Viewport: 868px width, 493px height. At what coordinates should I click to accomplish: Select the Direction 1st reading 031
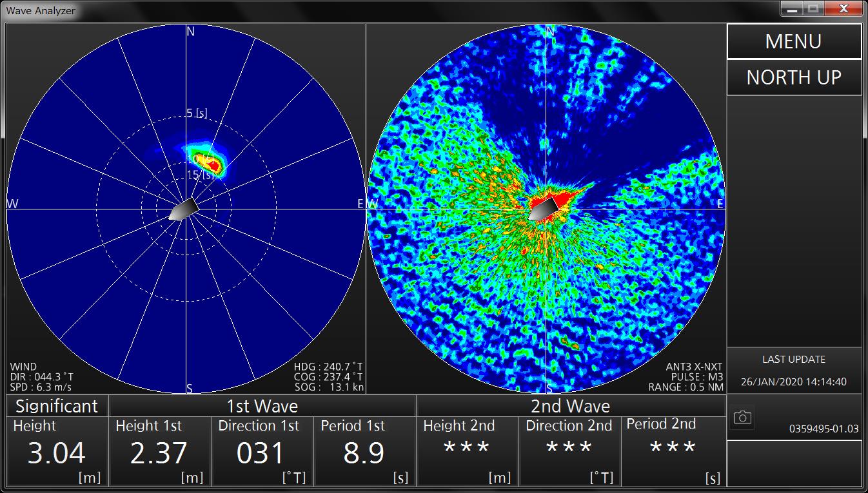[x=262, y=451]
